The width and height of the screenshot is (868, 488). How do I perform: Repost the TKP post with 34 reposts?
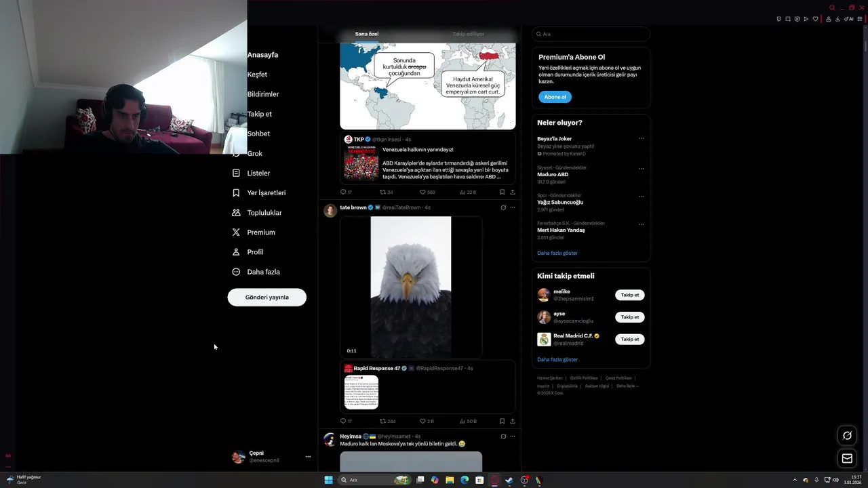pyautogui.click(x=382, y=192)
